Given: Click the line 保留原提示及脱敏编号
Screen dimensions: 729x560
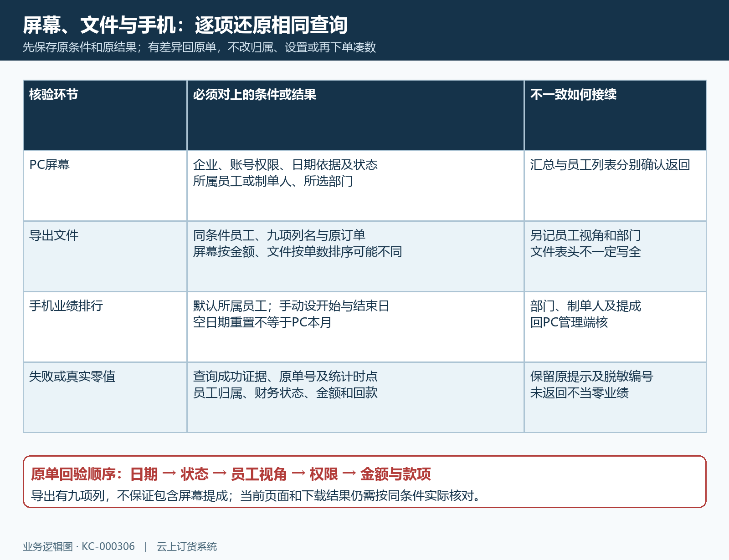Looking at the screenshot, I should 591,377.
